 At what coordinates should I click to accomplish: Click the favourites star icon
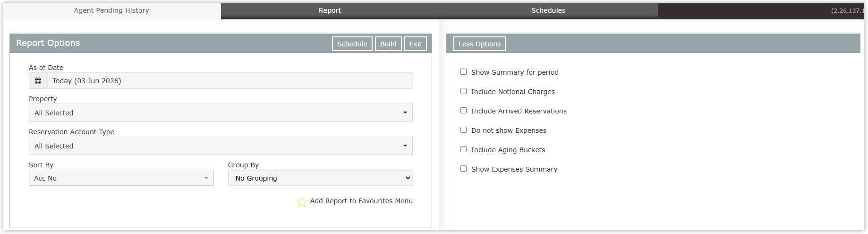[302, 202]
